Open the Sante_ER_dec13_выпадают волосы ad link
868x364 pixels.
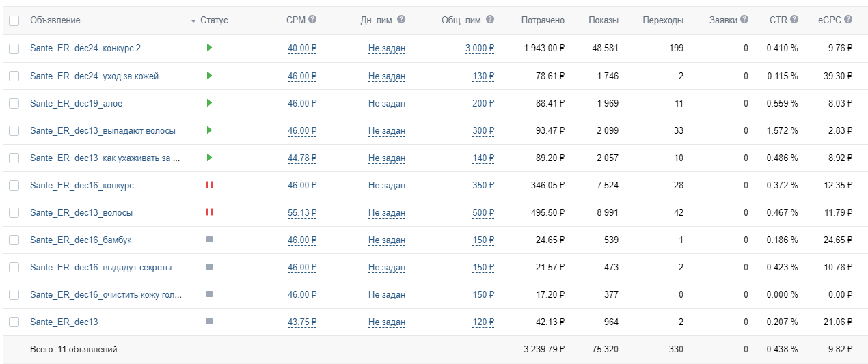pyautogui.click(x=103, y=130)
